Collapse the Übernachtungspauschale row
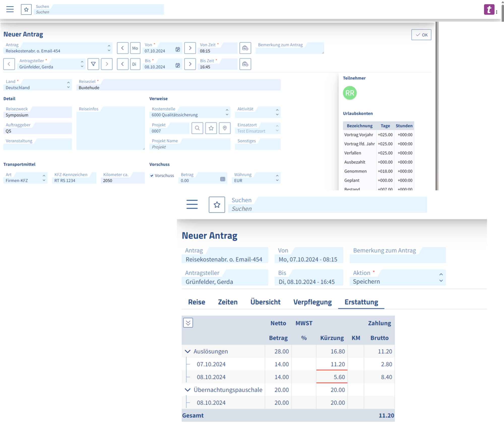The image size is (504, 428). pyautogui.click(x=187, y=390)
